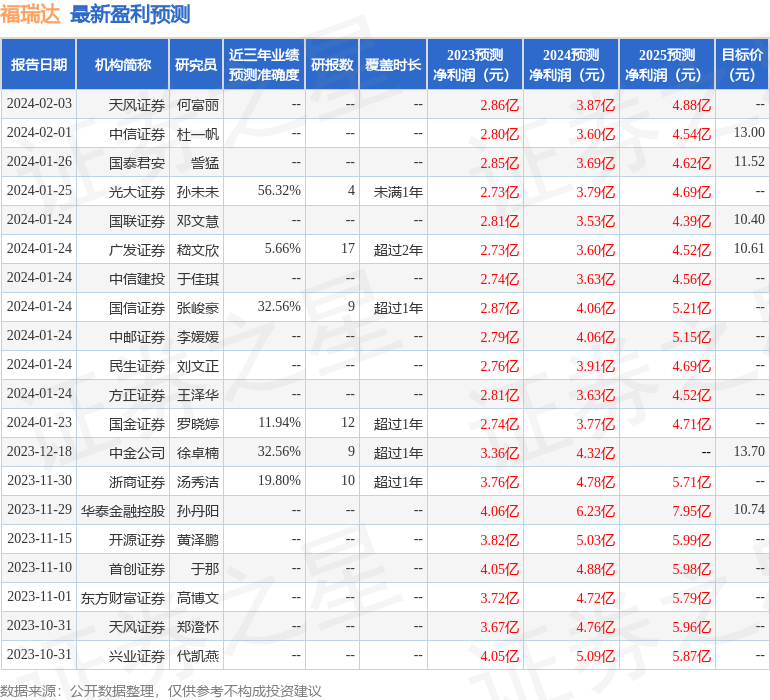770x700 pixels.
Task: Click researcher 于佳琪
Action: (197, 279)
